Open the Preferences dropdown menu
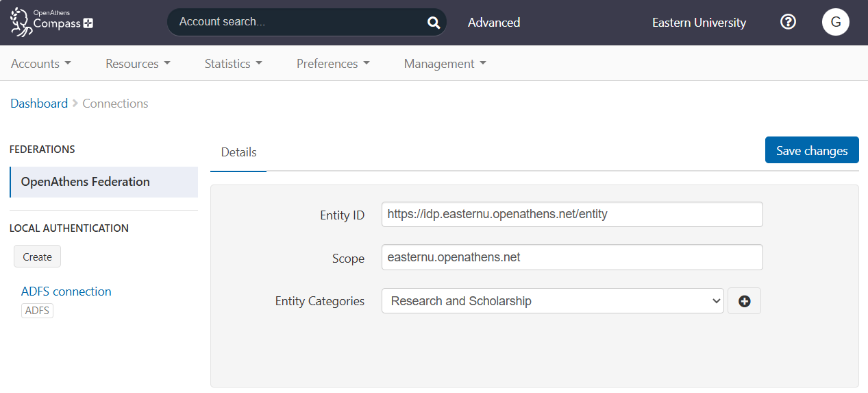Image resolution: width=868 pixels, height=393 pixels. (x=333, y=64)
